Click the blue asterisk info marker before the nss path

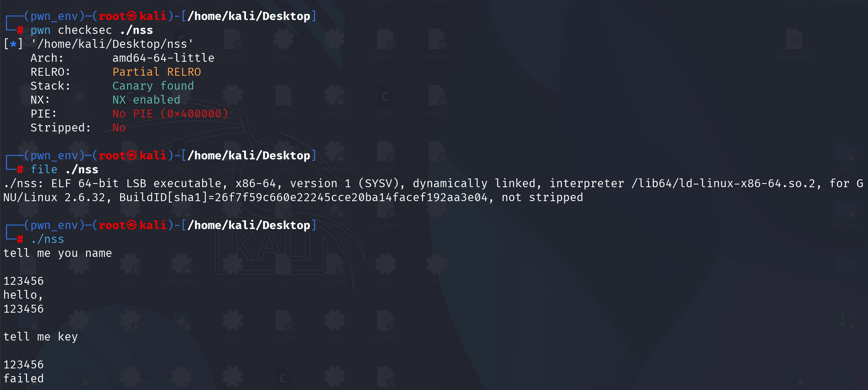(13, 44)
